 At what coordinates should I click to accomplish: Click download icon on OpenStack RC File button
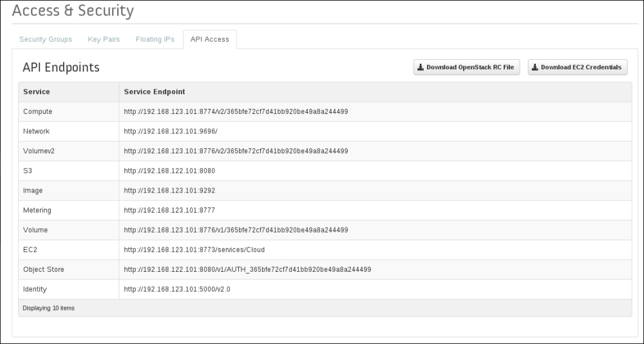tap(421, 67)
